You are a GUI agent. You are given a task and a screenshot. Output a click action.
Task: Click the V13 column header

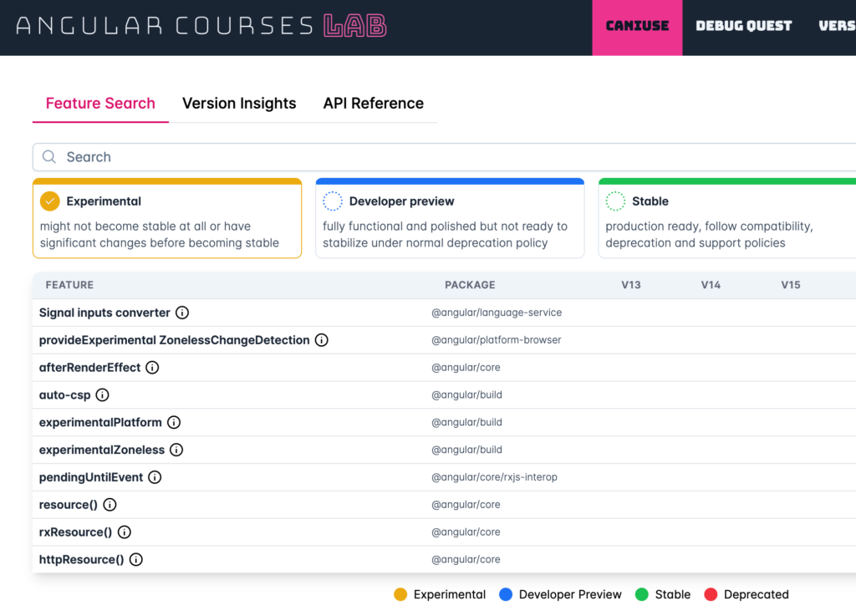[x=631, y=285]
